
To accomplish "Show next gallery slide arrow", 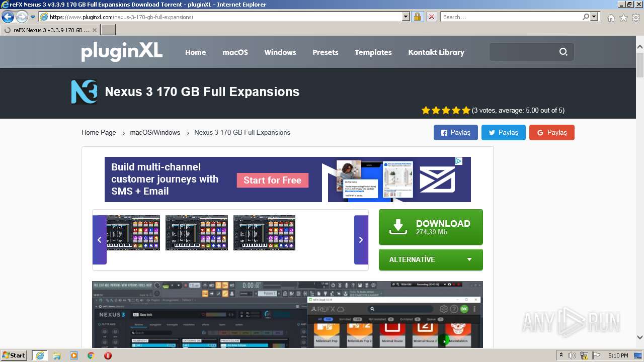I will (x=361, y=240).
